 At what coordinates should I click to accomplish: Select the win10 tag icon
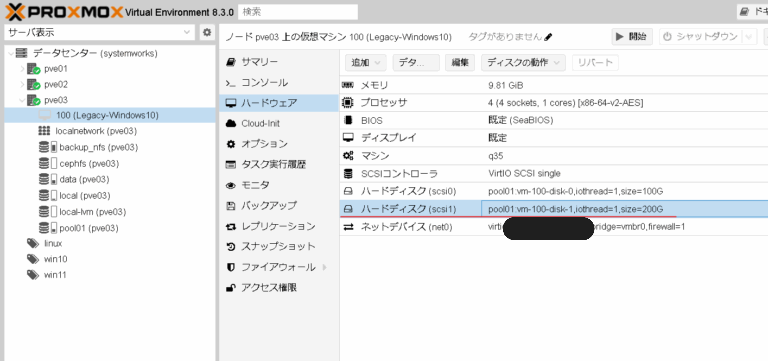(x=33, y=259)
